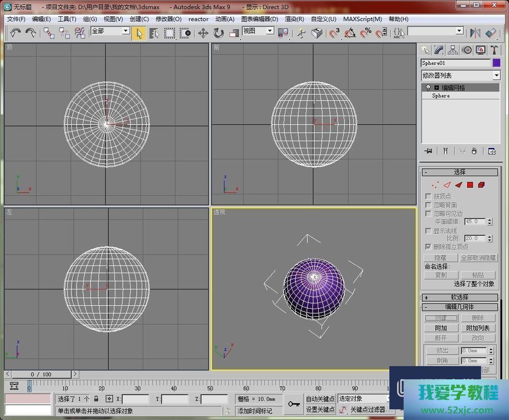Open selection filter 全部 dropdown

110,32
